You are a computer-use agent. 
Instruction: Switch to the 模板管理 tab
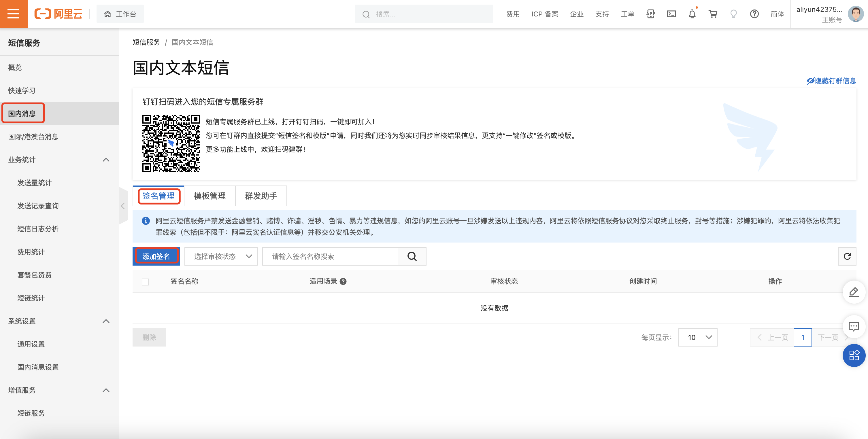210,196
